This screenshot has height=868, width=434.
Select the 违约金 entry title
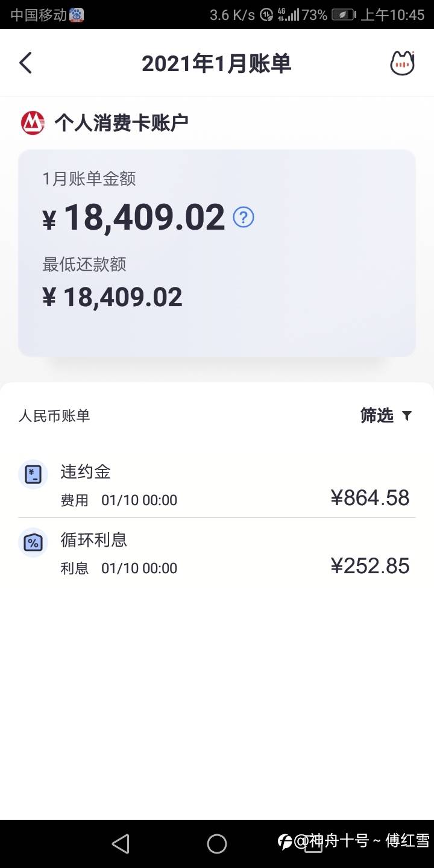(86, 471)
